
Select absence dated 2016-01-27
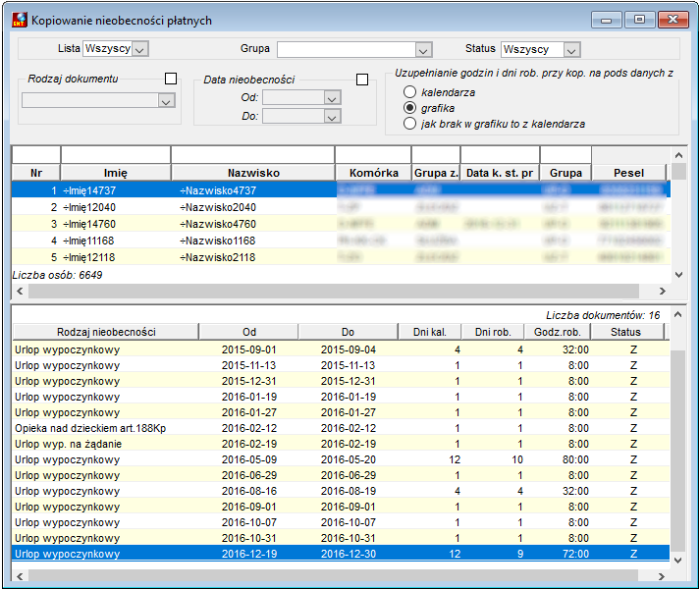(341, 412)
